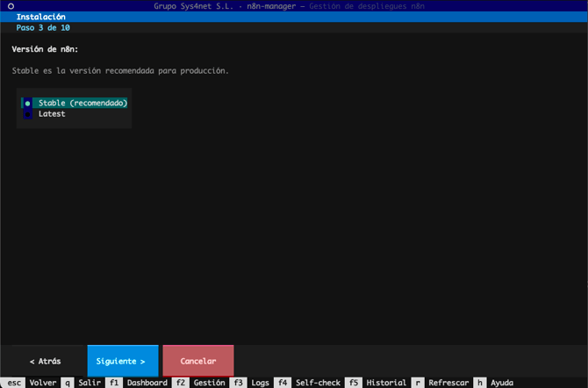
Task: Click the esc key badge in footer
Action: click(x=14, y=383)
